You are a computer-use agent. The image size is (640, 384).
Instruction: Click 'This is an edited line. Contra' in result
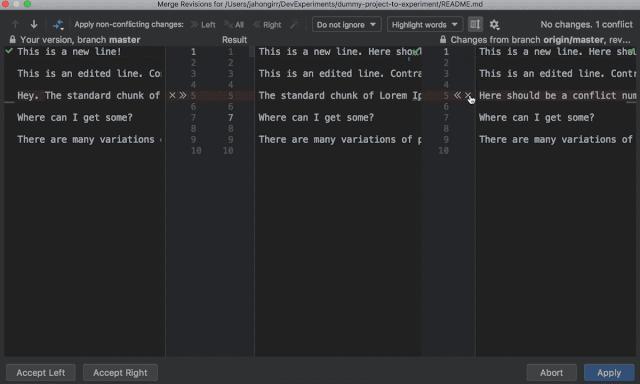click(x=340, y=73)
